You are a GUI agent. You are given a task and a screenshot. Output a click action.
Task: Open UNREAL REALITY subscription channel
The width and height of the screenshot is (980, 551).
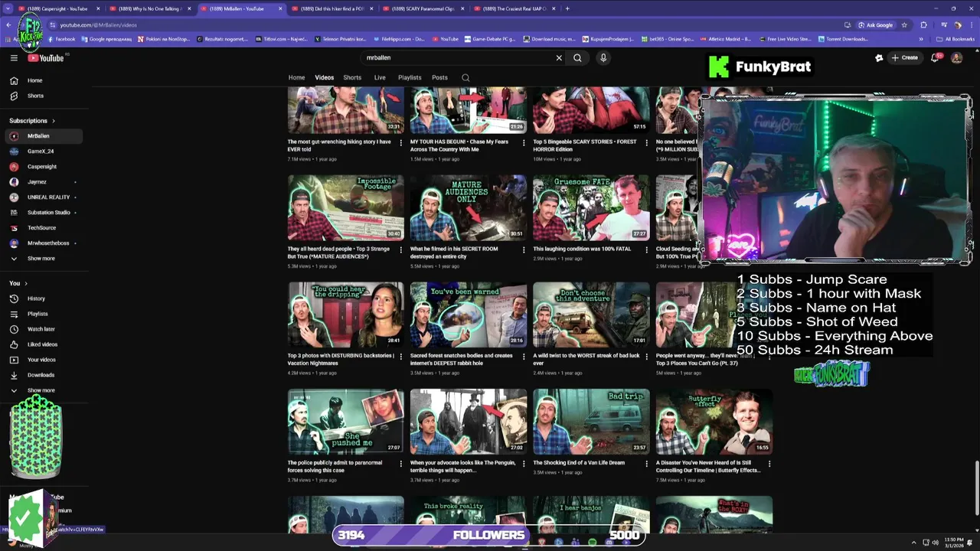[43, 197]
